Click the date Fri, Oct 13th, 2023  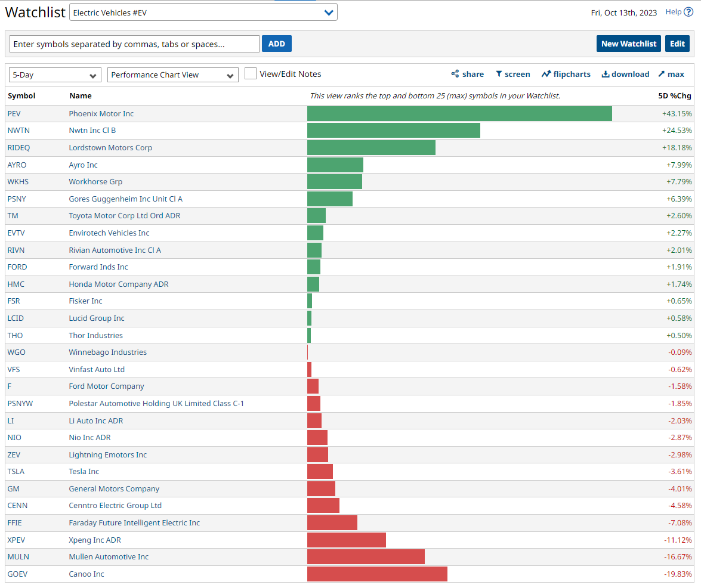pos(623,13)
